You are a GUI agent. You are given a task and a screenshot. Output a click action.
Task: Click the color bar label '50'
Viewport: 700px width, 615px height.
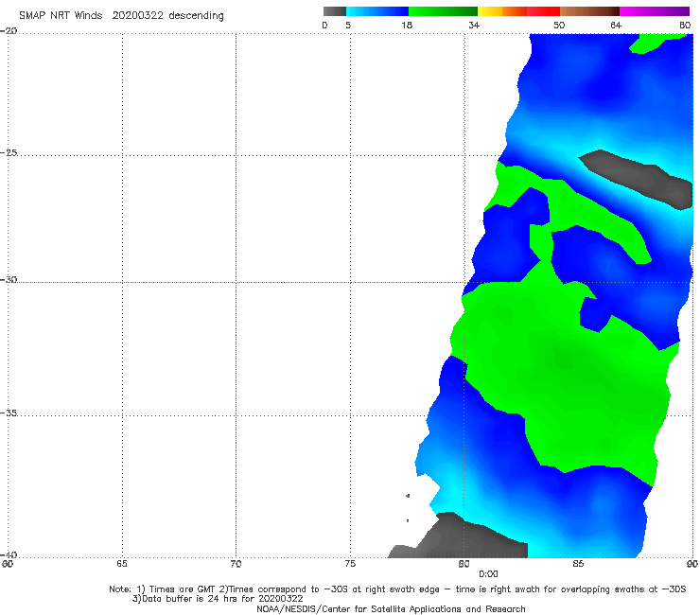pos(559,25)
